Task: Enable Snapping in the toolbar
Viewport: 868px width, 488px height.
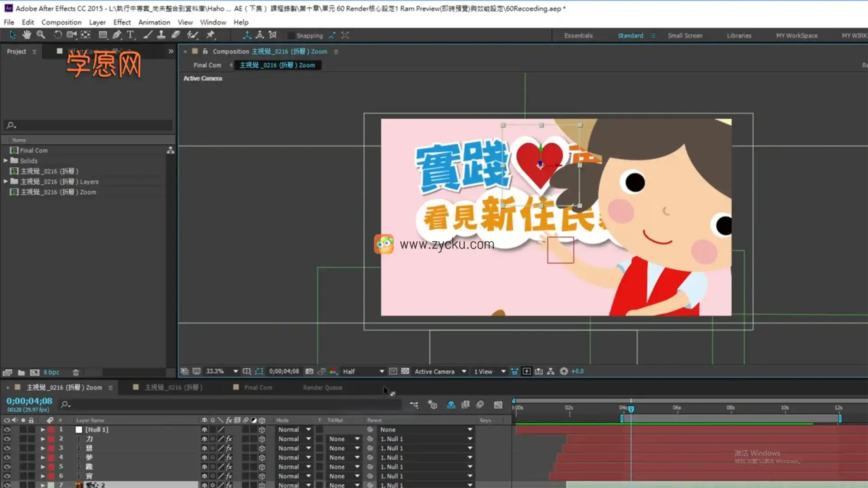Action: coord(291,35)
